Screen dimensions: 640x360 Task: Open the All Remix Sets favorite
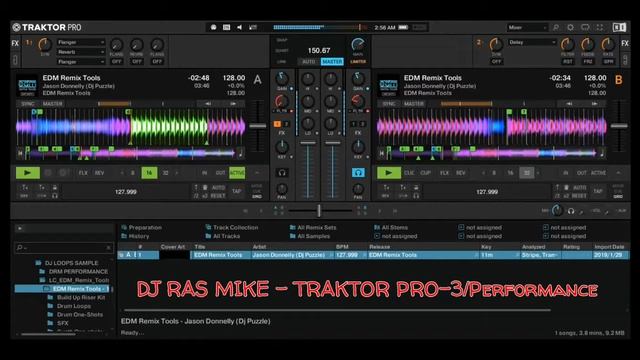click(313, 228)
